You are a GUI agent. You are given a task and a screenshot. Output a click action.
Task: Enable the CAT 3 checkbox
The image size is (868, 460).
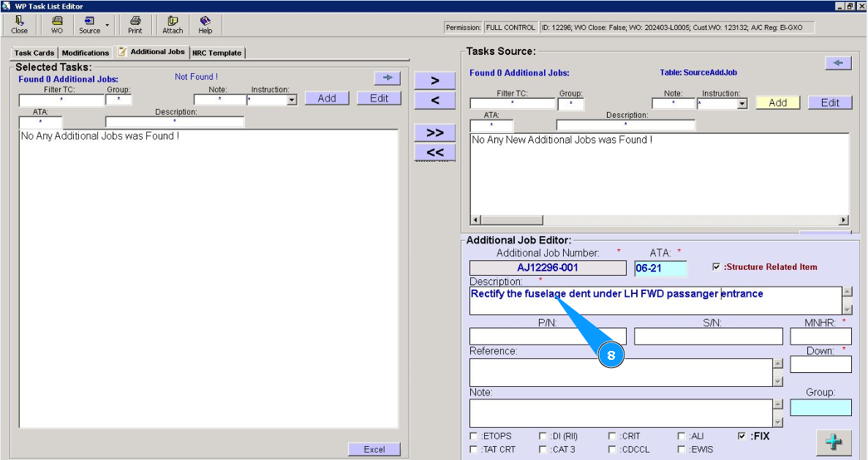(x=543, y=450)
